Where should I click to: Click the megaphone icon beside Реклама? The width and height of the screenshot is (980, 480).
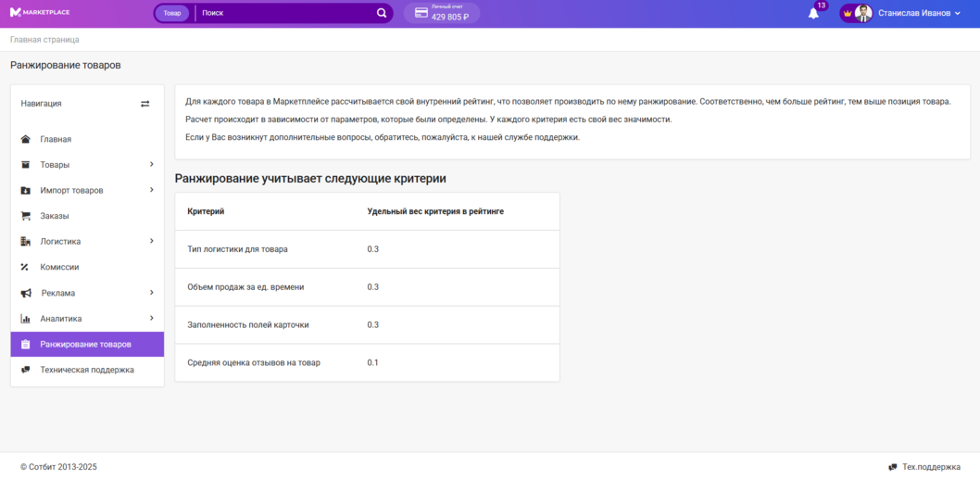[x=25, y=293]
